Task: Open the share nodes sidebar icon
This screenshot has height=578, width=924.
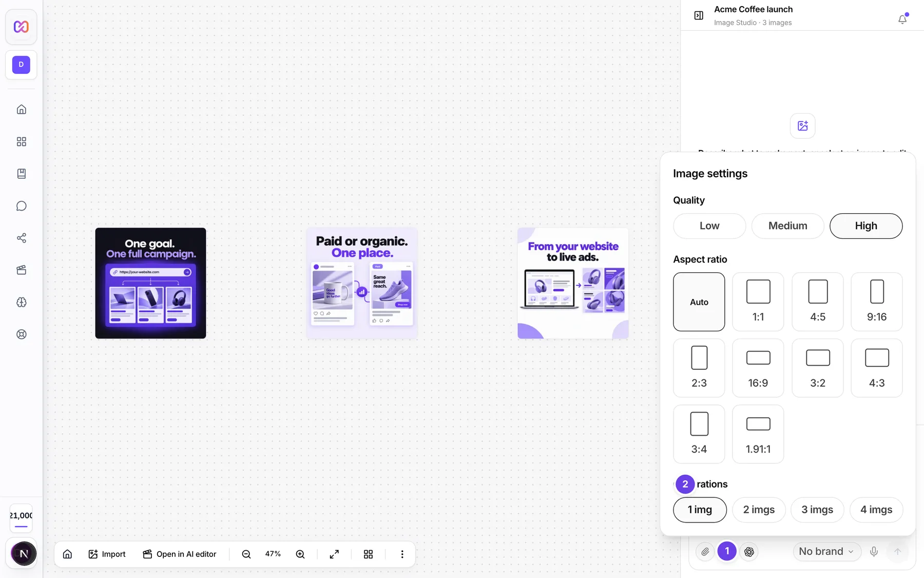Action: [x=22, y=238]
